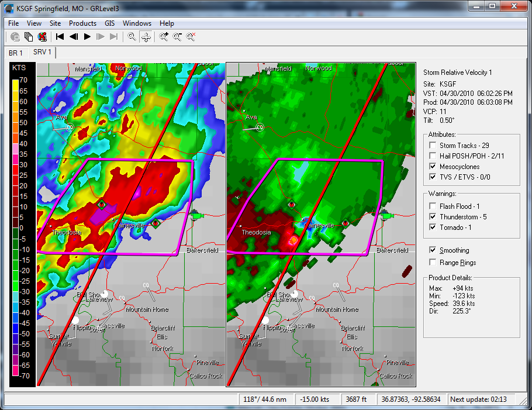Screen dimensions: 532x410
Task: Enable Range Rings checkbox
Action: pos(433,263)
